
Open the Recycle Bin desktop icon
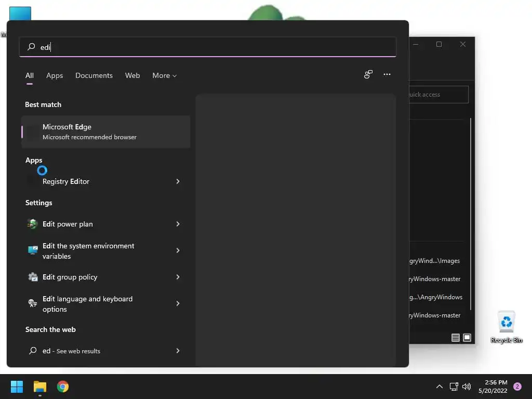[x=506, y=326]
